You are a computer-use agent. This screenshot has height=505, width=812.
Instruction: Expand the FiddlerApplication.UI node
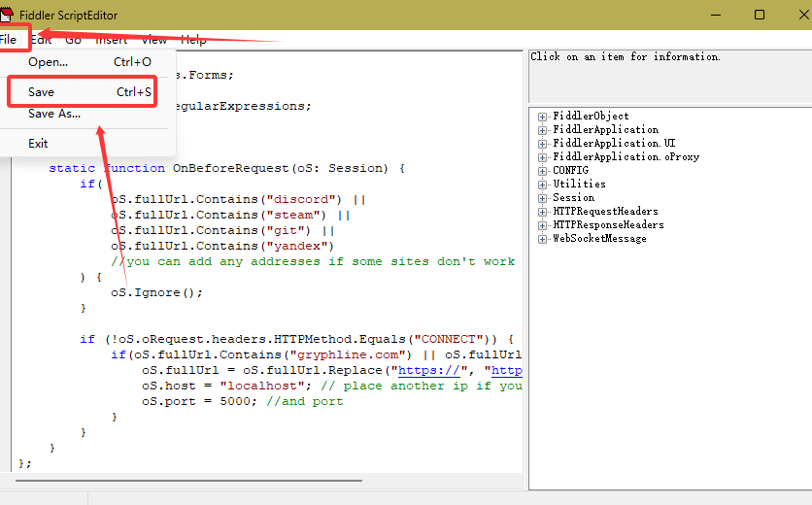point(543,144)
